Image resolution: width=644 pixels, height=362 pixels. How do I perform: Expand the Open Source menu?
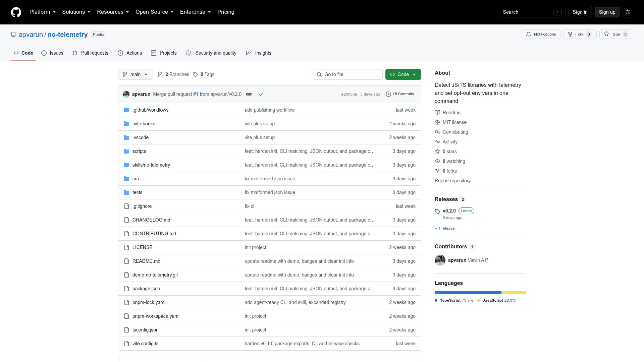[x=154, y=12]
